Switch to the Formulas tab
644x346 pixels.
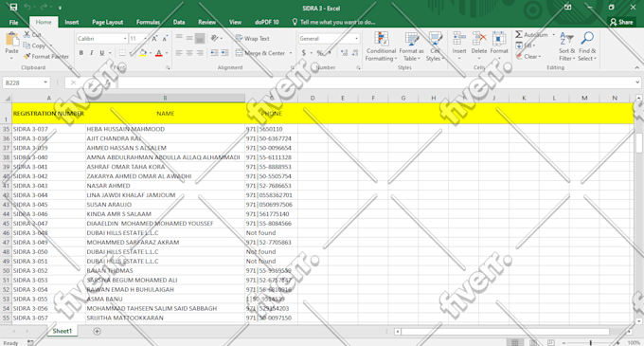(149, 22)
